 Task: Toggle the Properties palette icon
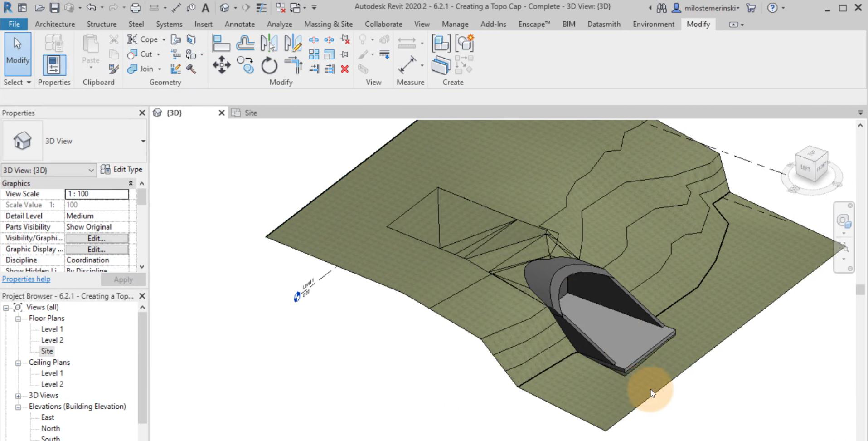(54, 65)
